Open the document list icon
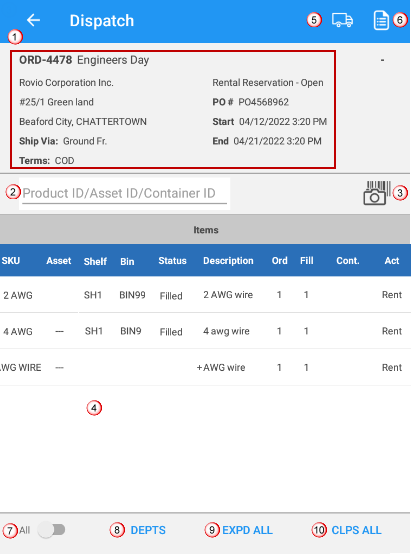The image size is (411, 554). click(381, 20)
